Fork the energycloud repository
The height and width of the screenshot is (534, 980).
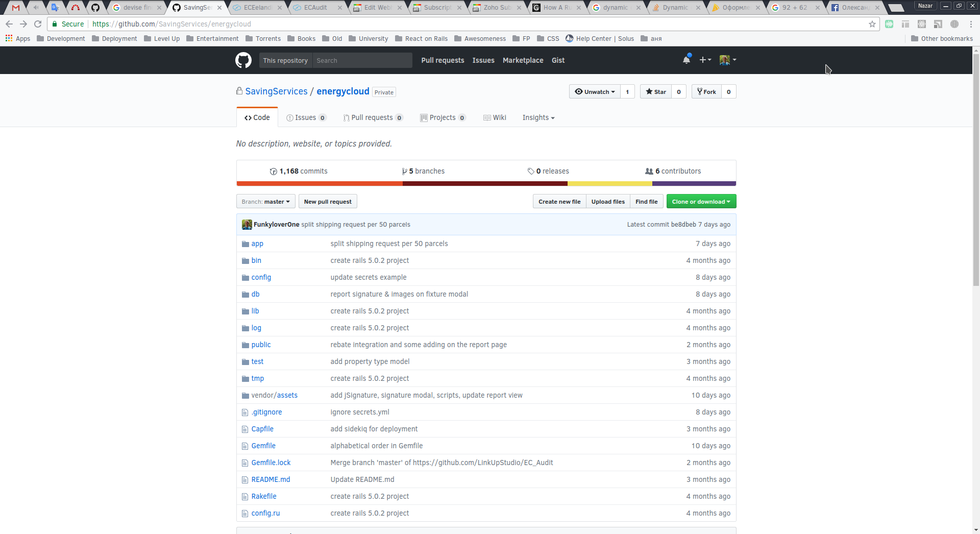(707, 91)
